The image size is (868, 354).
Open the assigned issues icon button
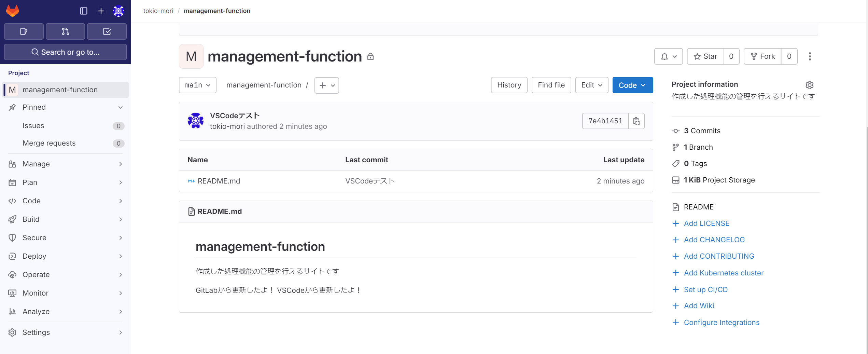[x=24, y=31]
